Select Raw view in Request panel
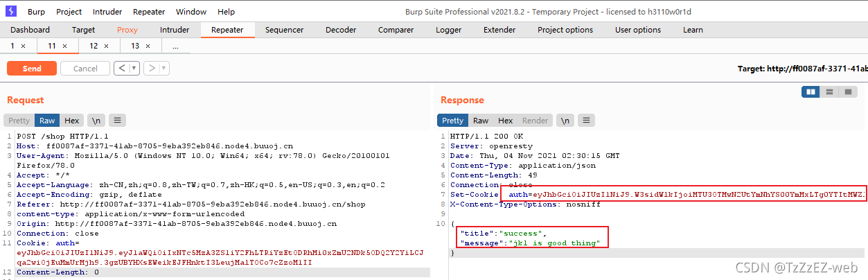Screen dimensions: 868x280 pos(47,121)
